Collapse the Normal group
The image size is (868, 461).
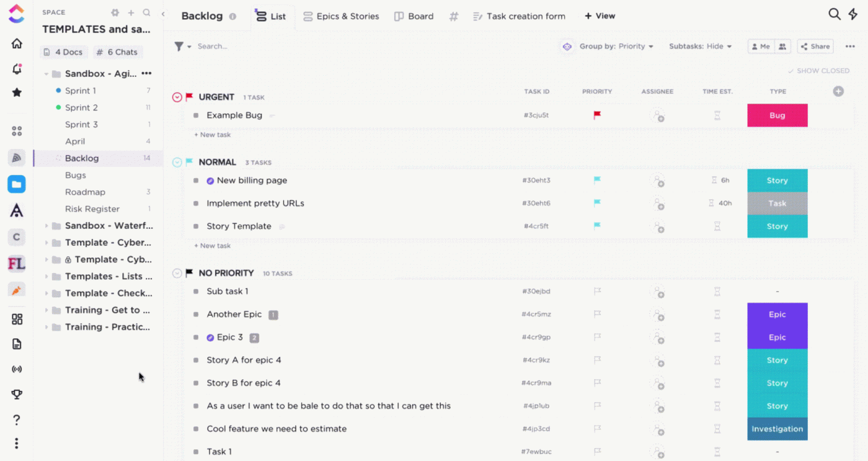(x=177, y=163)
